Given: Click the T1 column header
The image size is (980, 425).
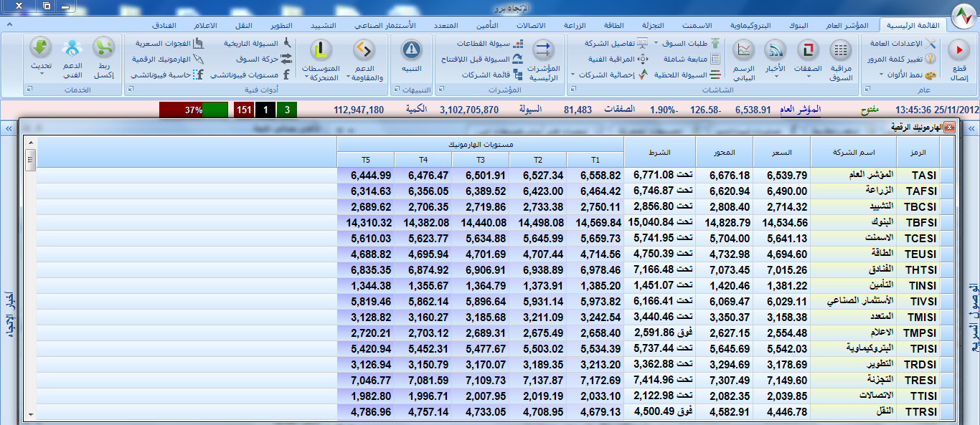Looking at the screenshot, I should click(x=595, y=159).
